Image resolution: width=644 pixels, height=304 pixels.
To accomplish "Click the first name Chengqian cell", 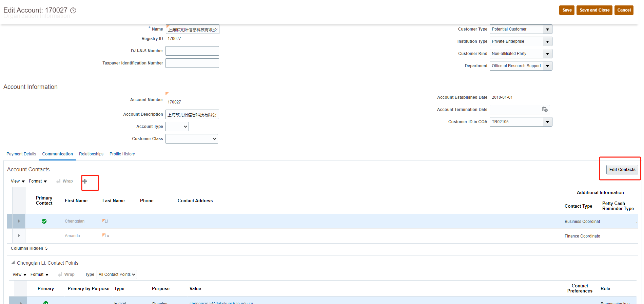I will (x=75, y=221).
